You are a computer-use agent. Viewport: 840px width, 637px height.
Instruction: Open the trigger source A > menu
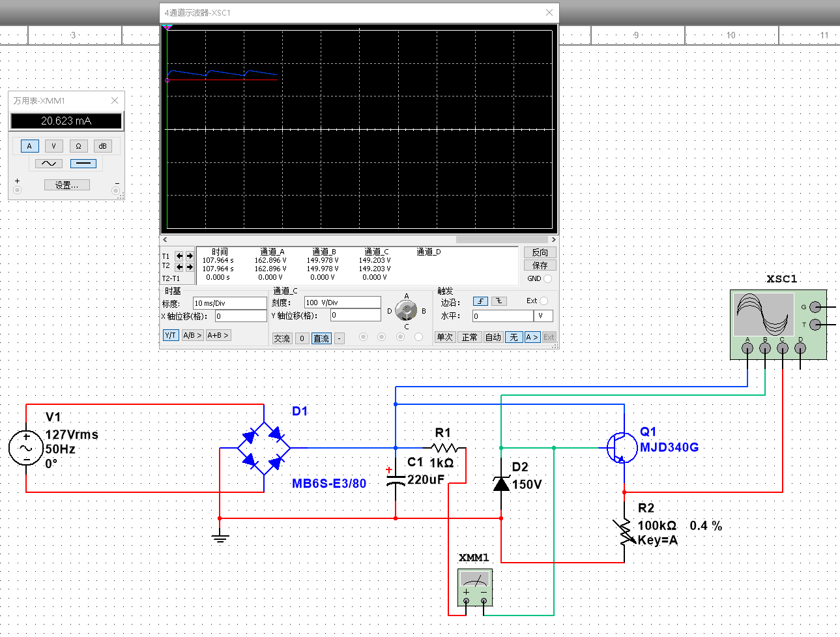tap(532, 337)
